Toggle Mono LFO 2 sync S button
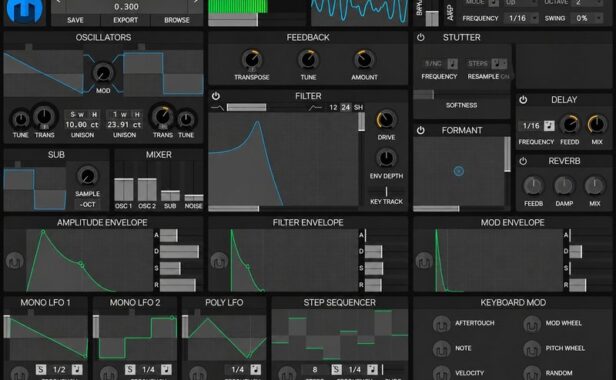Image resolution: width=616 pixels, height=380 pixels. click(x=130, y=369)
